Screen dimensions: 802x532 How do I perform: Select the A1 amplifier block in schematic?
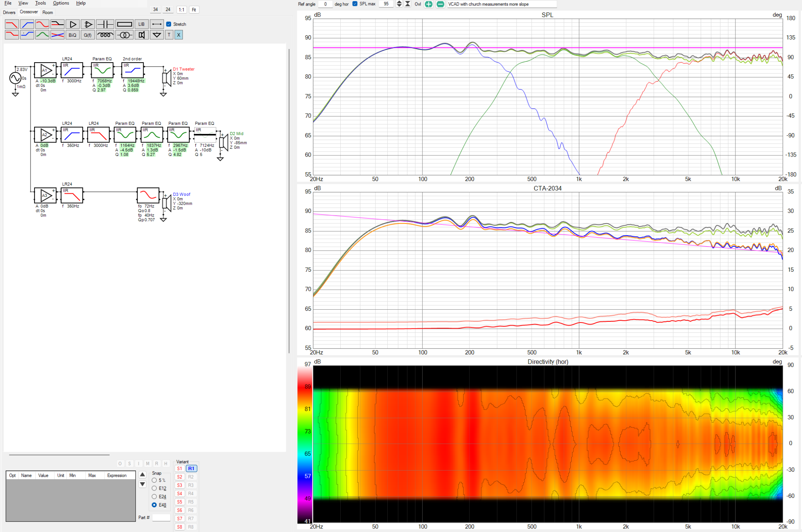click(45, 70)
